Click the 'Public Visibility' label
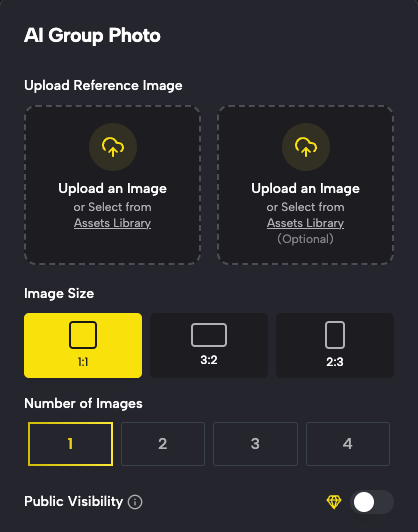 (x=73, y=501)
